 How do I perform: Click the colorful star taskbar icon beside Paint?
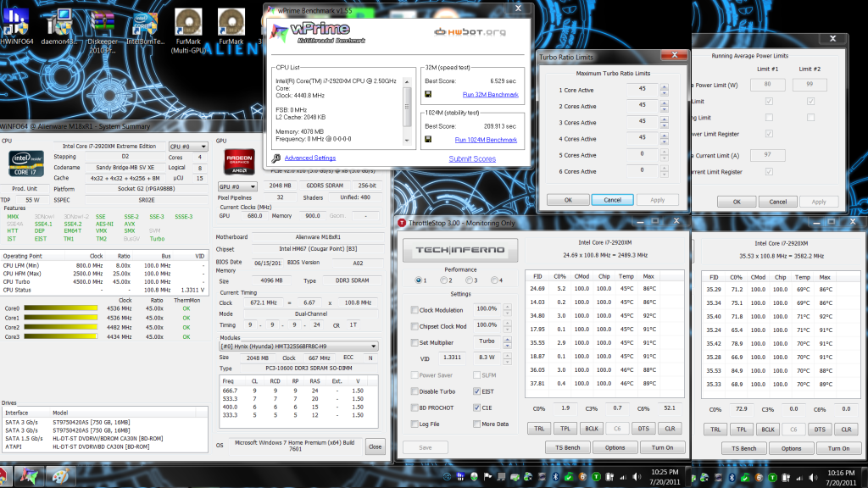pyautogui.click(x=29, y=476)
